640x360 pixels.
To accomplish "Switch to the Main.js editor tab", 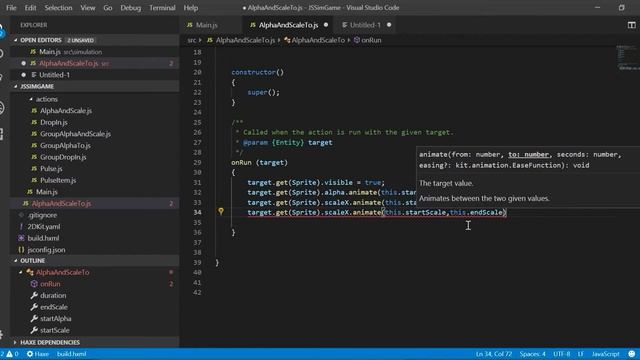I will pos(207,25).
